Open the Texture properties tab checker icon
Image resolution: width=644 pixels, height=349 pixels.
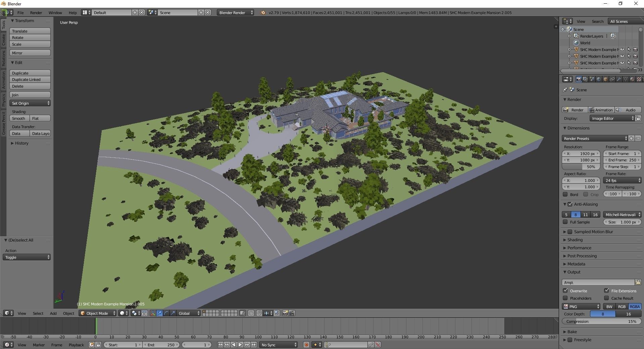[x=639, y=79]
